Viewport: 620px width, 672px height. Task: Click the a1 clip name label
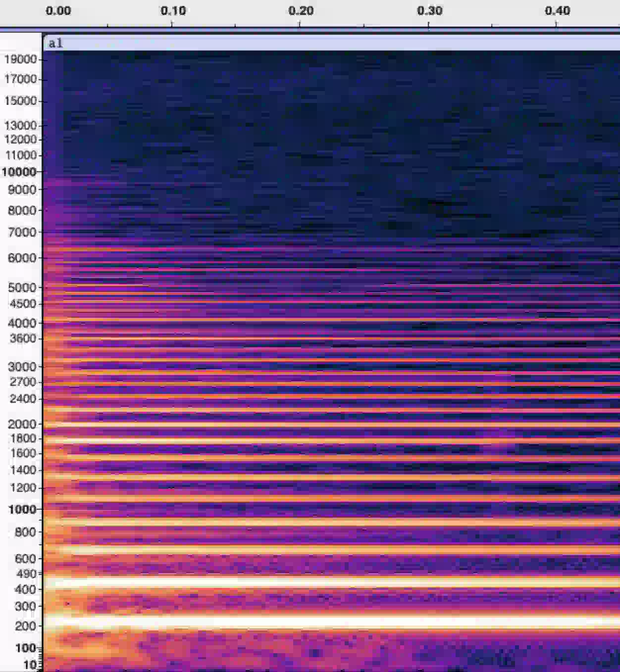(55, 44)
